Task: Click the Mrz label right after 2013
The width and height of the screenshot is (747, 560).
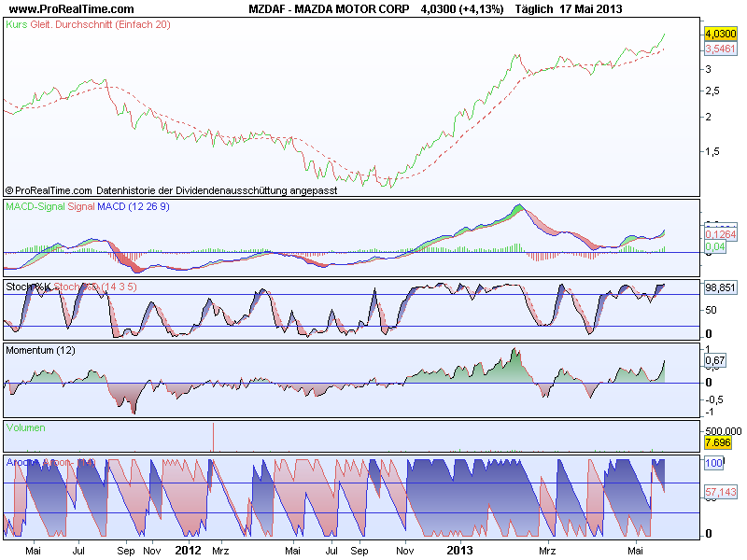Action: click(547, 551)
